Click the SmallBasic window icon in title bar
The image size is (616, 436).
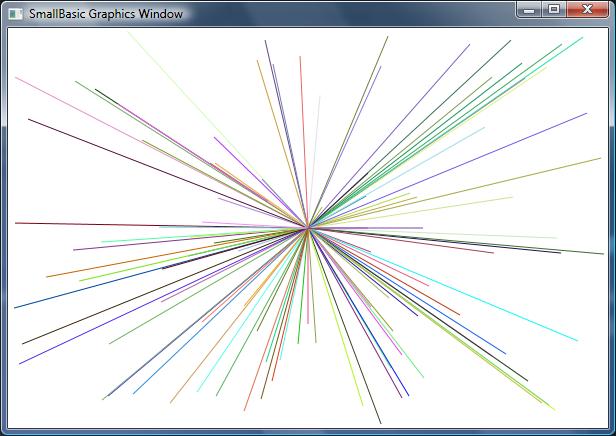tap(15, 13)
